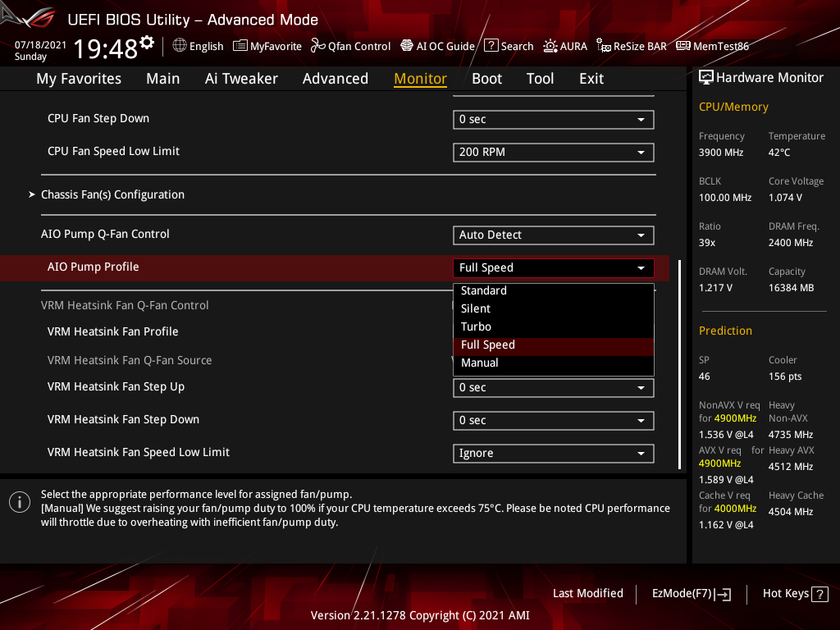Image resolution: width=840 pixels, height=630 pixels.
Task: Open MyFavorite shortcuts
Action: (x=267, y=46)
